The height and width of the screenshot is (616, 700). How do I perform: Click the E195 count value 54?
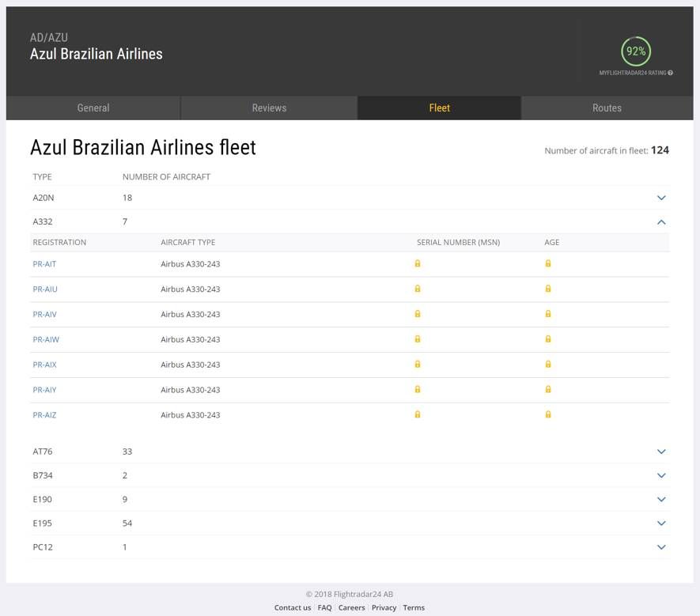coord(127,523)
